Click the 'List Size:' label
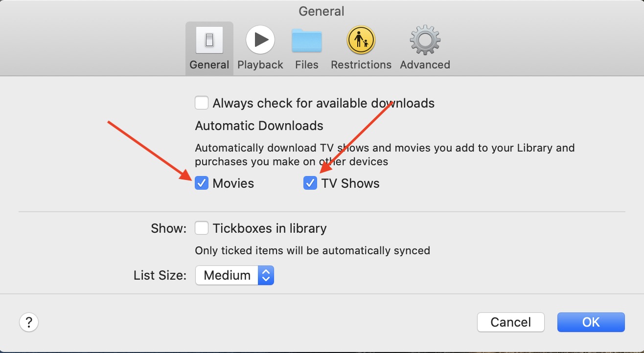644x353 pixels. click(x=160, y=275)
